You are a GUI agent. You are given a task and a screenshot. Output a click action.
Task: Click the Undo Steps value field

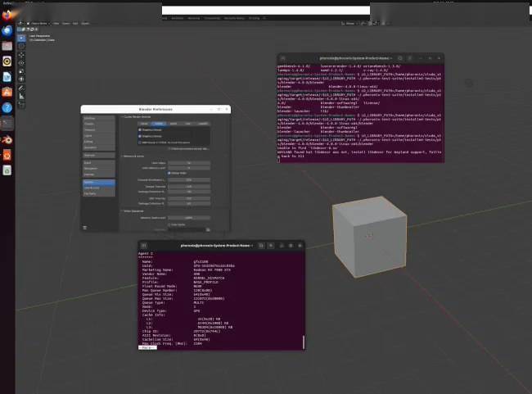click(x=189, y=163)
